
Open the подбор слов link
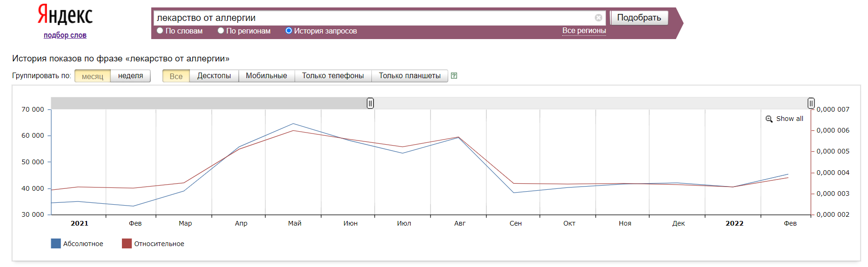pos(65,35)
